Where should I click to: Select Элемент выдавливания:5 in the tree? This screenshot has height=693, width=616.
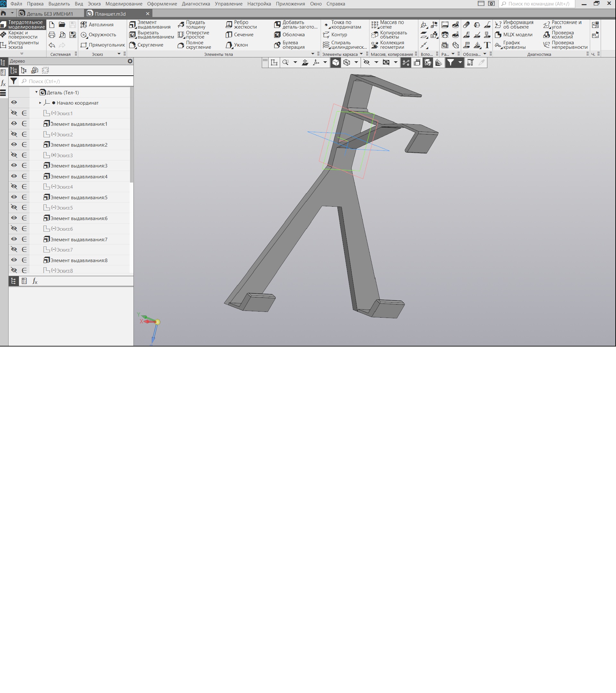click(x=79, y=197)
